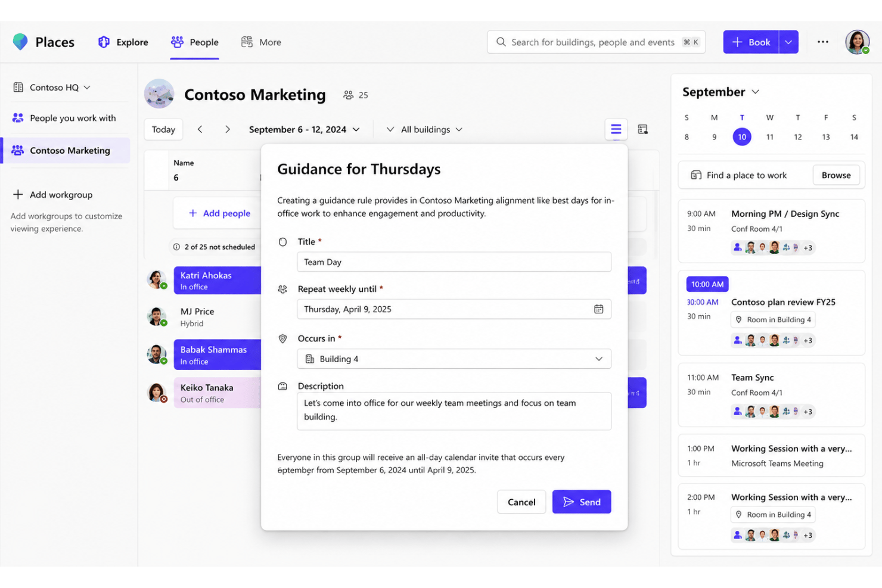Expand the All buildings filter
Viewport: 882px width, 588px height.
(424, 129)
